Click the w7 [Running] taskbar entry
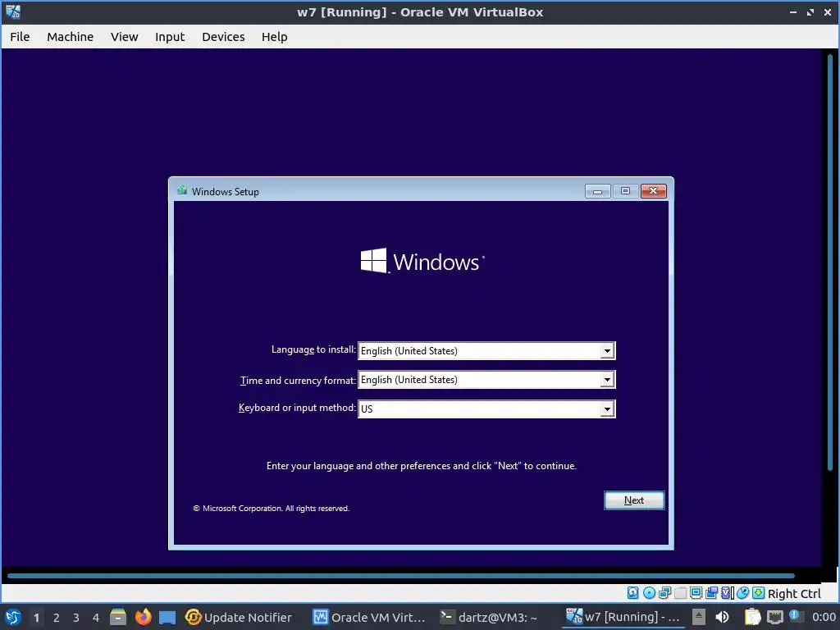840x630 pixels. pos(623,617)
